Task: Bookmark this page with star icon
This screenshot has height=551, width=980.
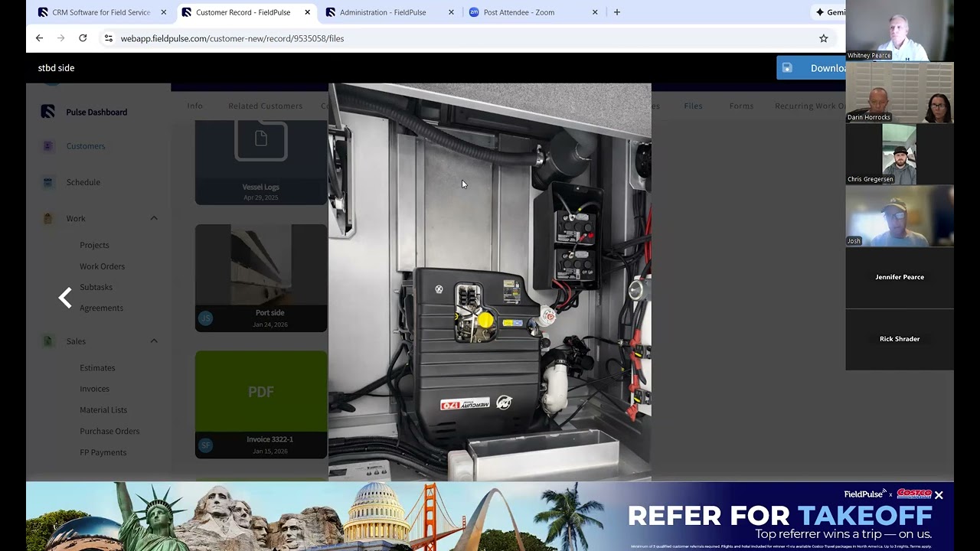Action: 824,38
